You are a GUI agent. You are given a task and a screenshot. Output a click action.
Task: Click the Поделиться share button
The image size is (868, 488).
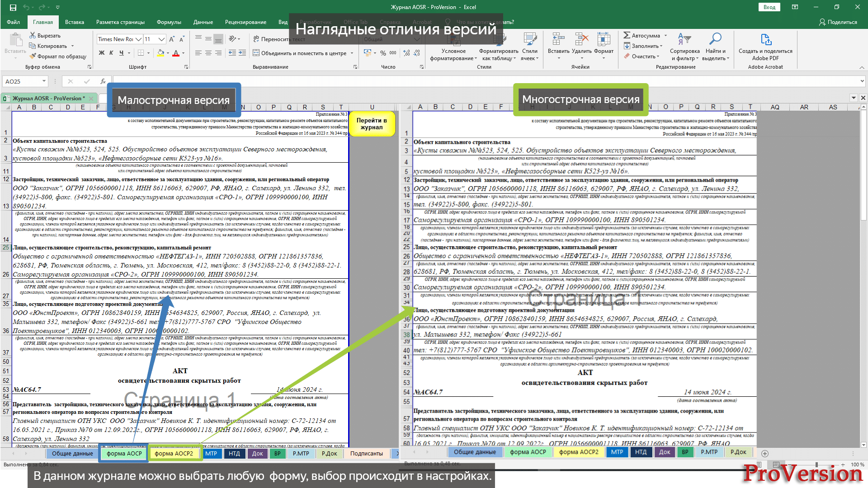coord(838,22)
